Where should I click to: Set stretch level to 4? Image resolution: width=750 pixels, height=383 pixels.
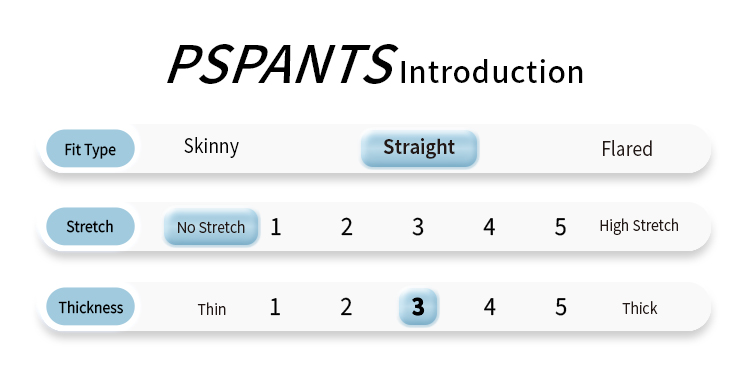click(489, 227)
